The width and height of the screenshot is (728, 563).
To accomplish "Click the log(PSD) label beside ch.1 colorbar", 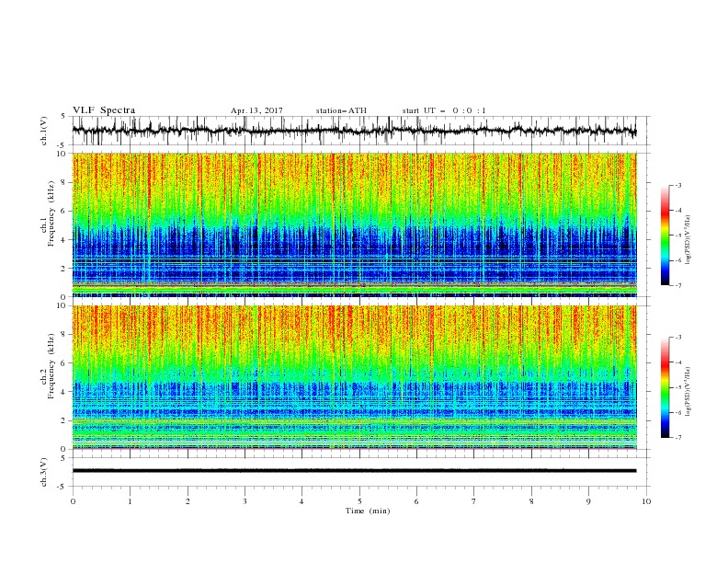I will coord(688,240).
